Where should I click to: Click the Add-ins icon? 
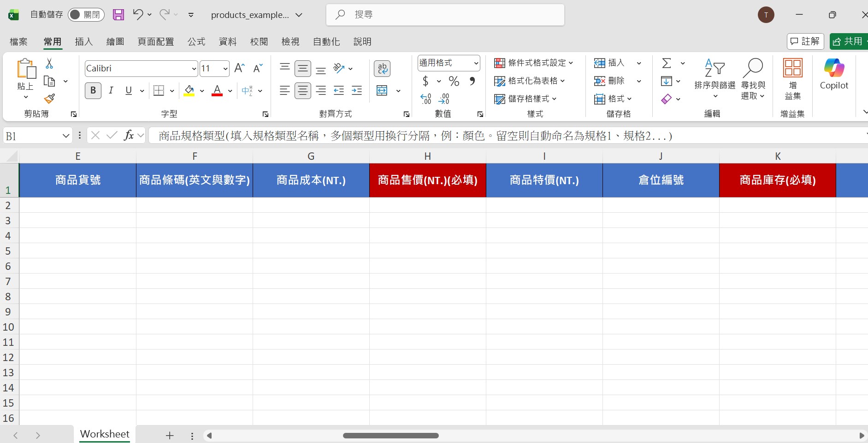[x=793, y=79]
